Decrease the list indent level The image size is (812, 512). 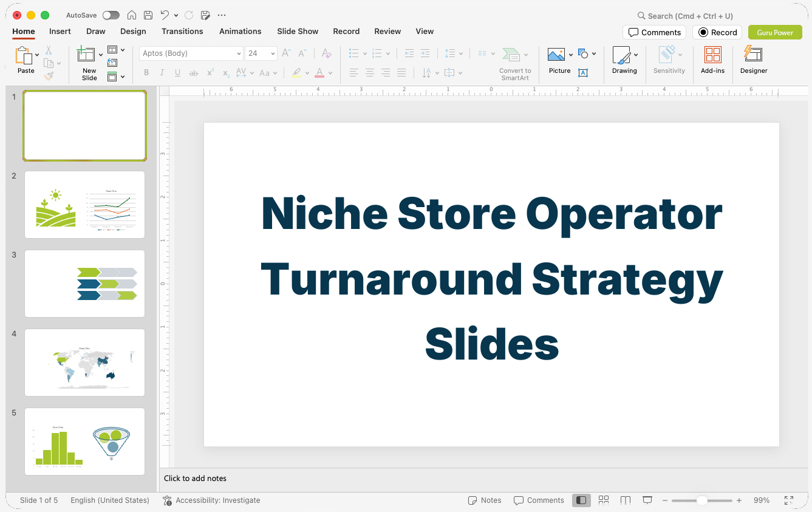[409, 53]
